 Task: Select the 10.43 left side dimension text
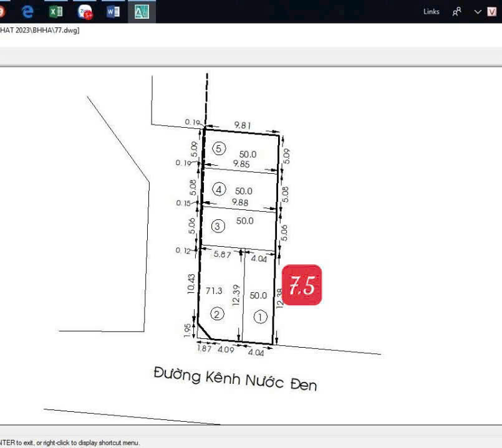[x=192, y=285]
